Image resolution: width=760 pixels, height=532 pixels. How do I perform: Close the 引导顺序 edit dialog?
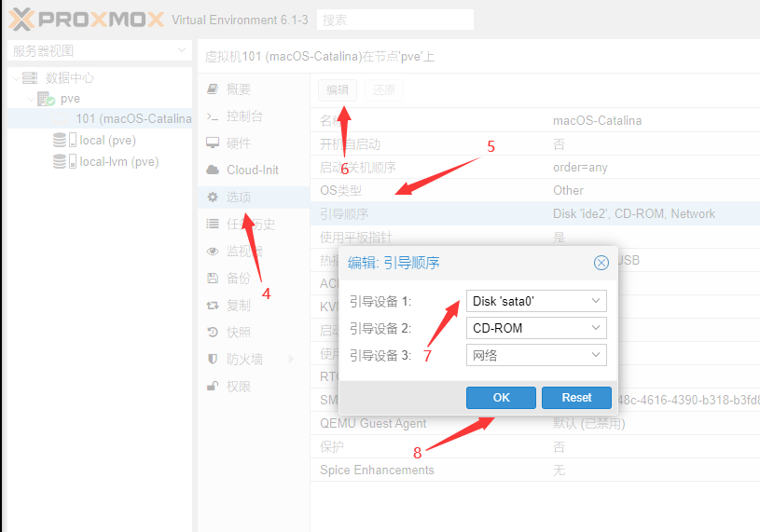[601, 263]
